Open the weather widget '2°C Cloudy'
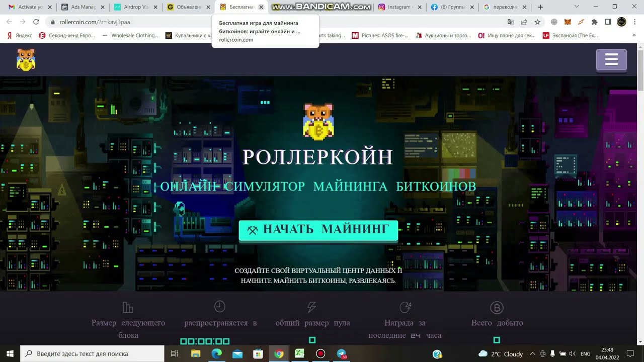The height and width of the screenshot is (362, 644). point(501,353)
